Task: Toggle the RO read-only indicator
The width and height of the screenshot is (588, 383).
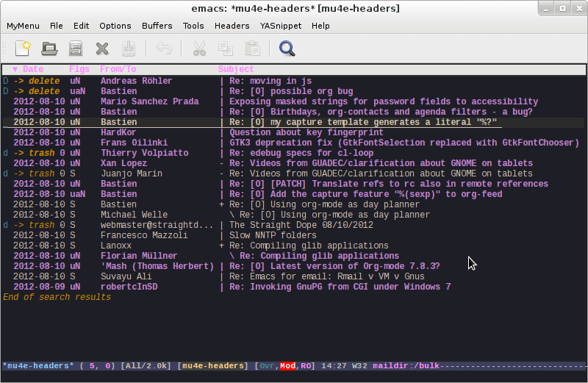Action: click(306, 365)
